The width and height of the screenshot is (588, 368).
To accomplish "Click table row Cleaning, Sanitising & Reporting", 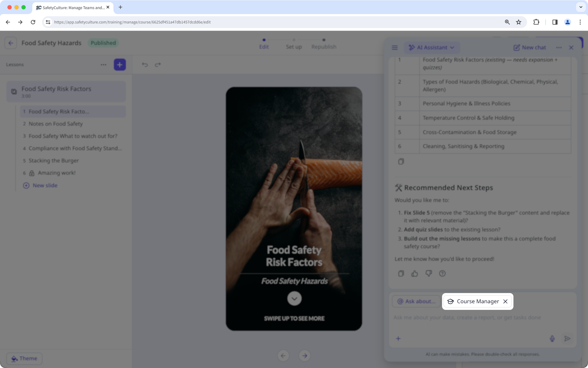I will [483, 146].
